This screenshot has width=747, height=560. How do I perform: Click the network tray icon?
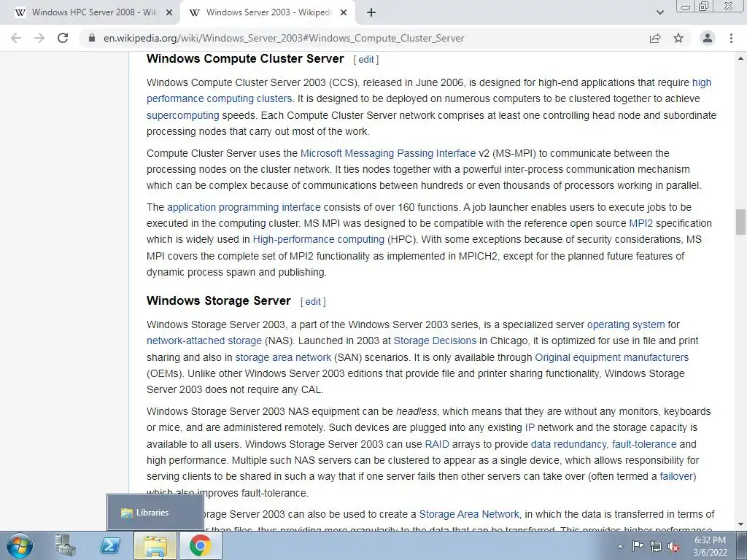pyautogui.click(x=656, y=547)
